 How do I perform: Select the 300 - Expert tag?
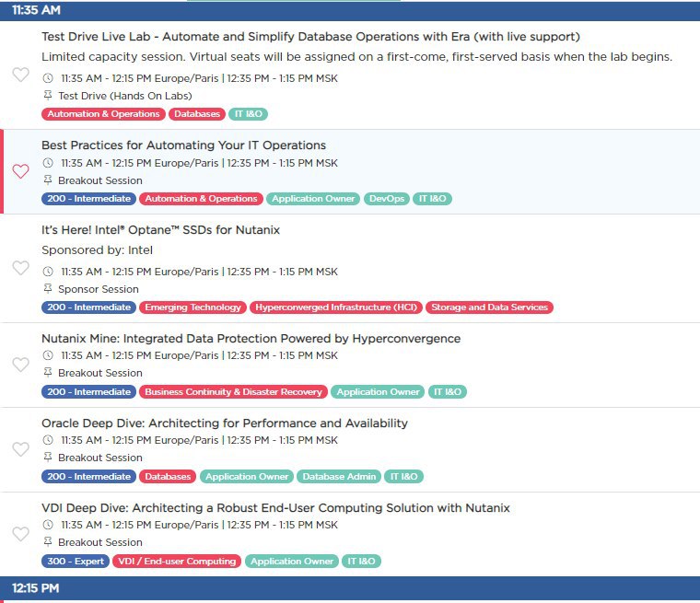click(x=76, y=561)
